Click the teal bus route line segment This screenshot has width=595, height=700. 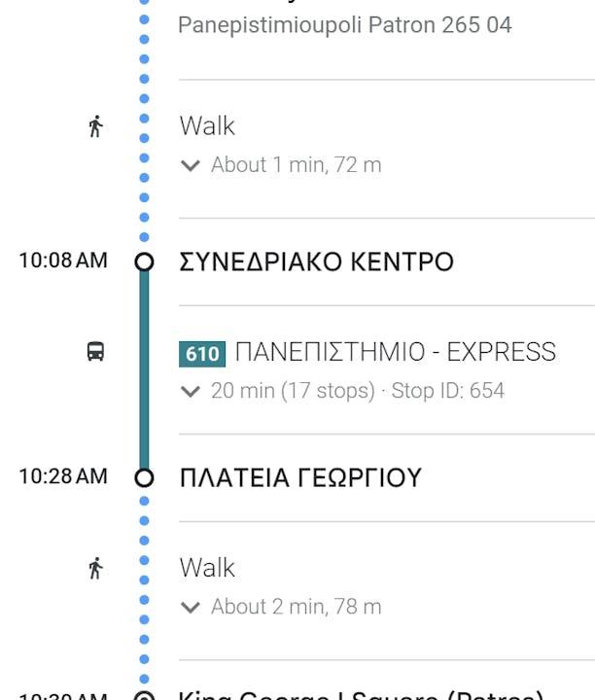pos(144,369)
